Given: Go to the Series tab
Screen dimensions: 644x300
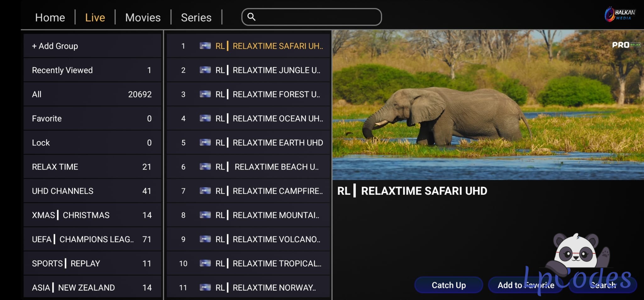Looking at the screenshot, I should (x=196, y=18).
